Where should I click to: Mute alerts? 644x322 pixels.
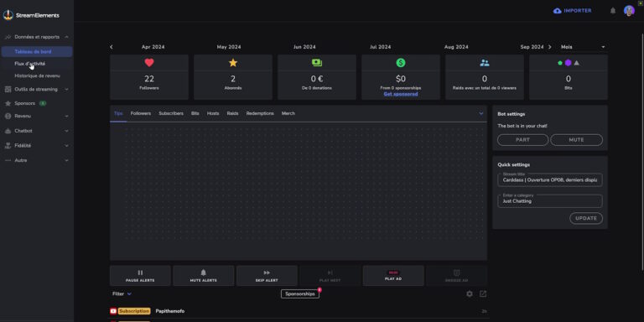tap(203, 276)
